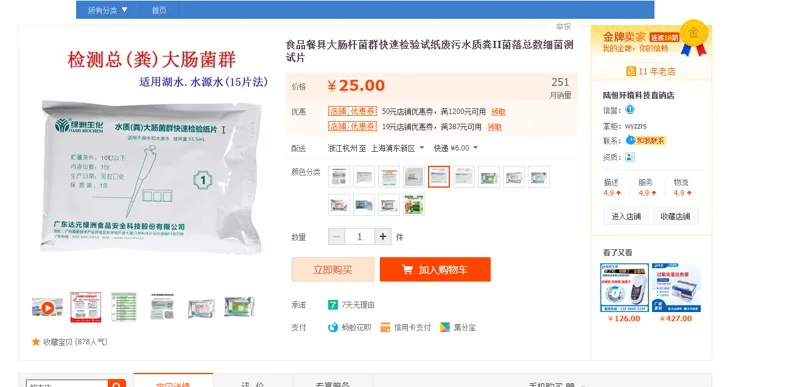Open the 陆恒环境科技直销店 shop name link
The image size is (800, 387).
tap(638, 95)
